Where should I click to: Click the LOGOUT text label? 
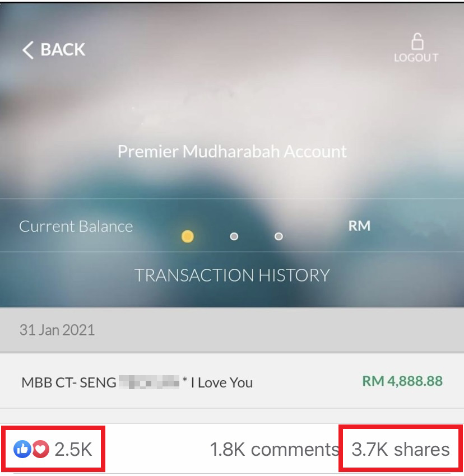pyautogui.click(x=416, y=58)
